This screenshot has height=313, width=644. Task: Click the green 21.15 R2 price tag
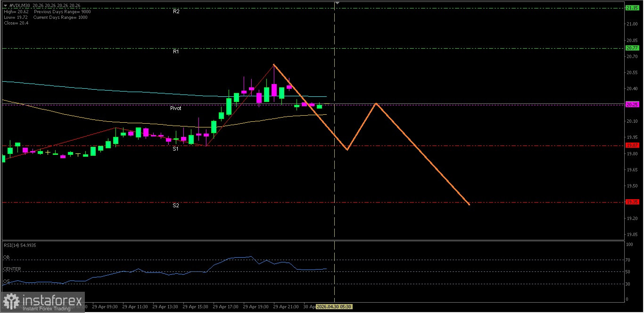click(x=634, y=8)
